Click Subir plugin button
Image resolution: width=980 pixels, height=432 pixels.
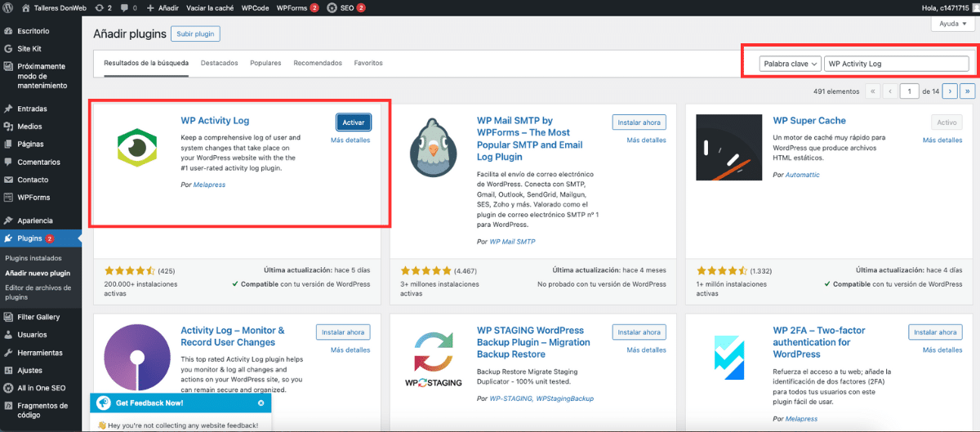(x=196, y=34)
